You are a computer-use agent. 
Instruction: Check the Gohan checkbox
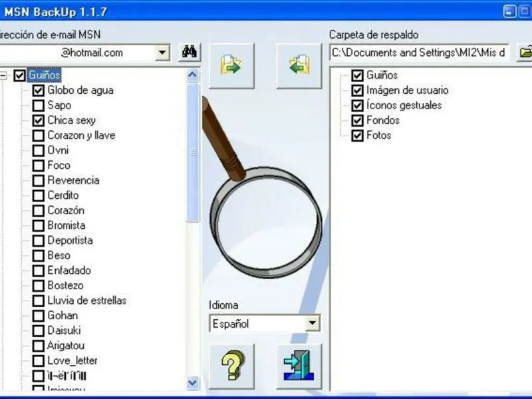(39, 316)
